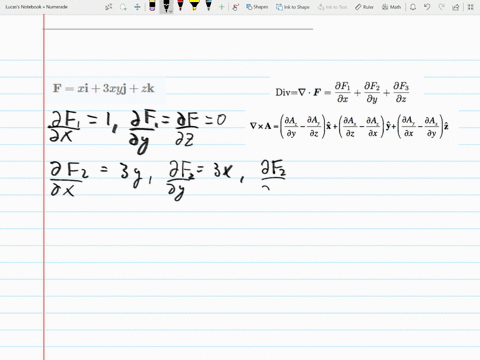The image size is (480, 360).
Task: Select the object selection tool icon
Action: click(x=109, y=7)
